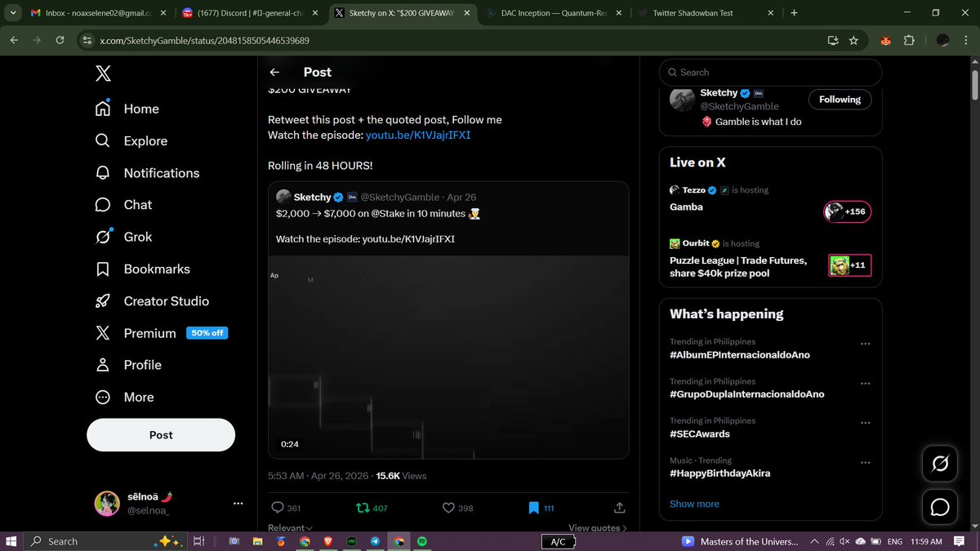
Task: Click the reply icon with 361
Action: point(286,508)
